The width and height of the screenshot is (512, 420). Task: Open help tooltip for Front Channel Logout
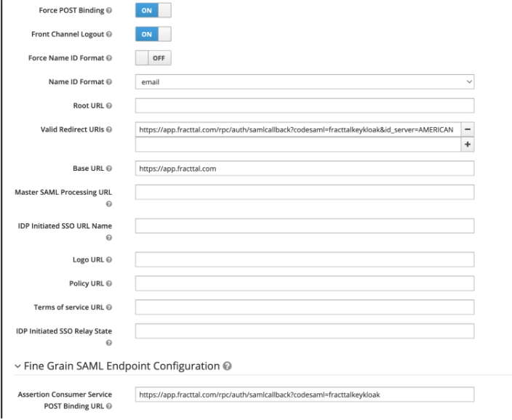[109, 34]
